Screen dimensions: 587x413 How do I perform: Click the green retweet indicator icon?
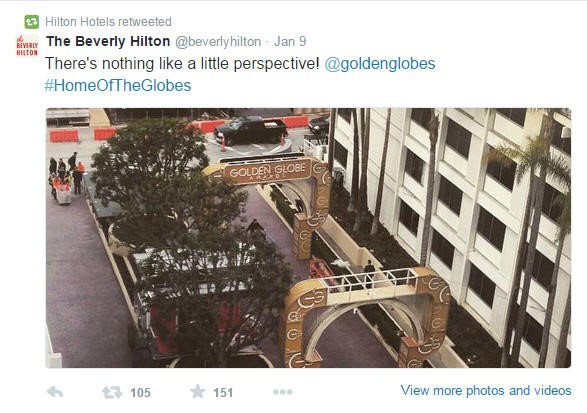[31, 22]
